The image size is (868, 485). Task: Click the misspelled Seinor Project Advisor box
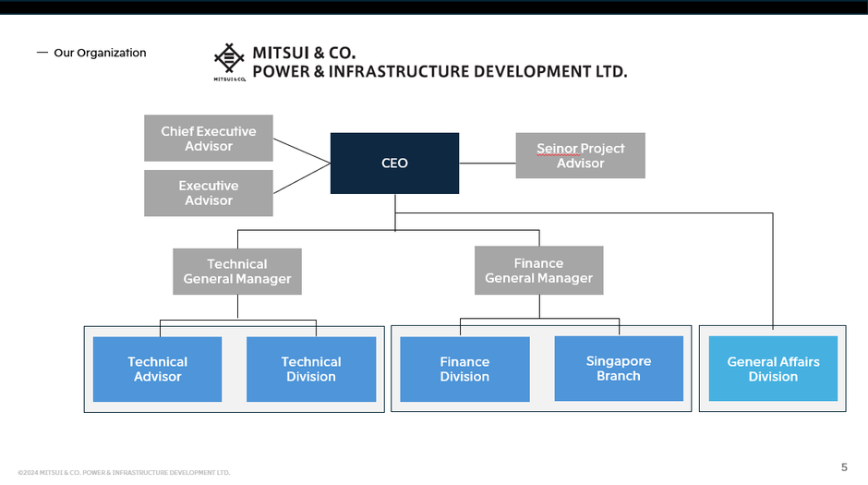pyautogui.click(x=580, y=155)
